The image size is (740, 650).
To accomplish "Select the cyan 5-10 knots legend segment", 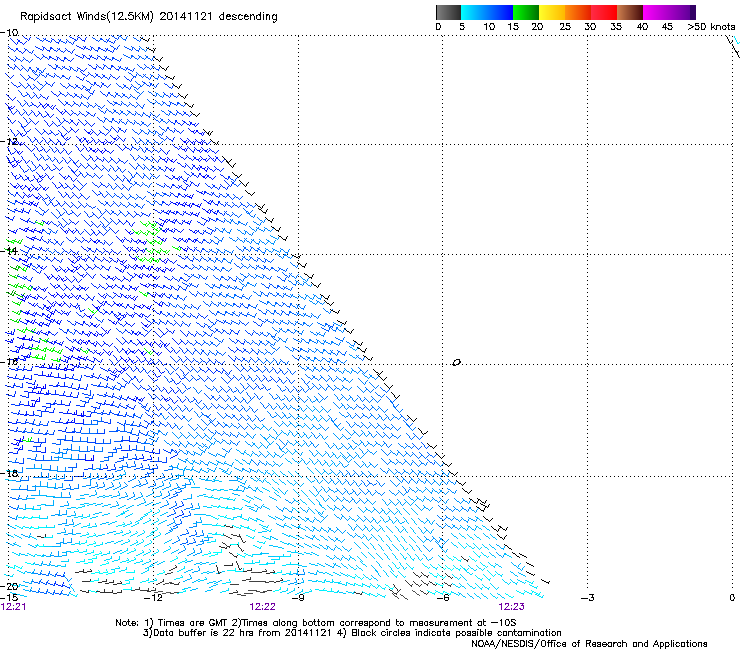I will point(474,12).
